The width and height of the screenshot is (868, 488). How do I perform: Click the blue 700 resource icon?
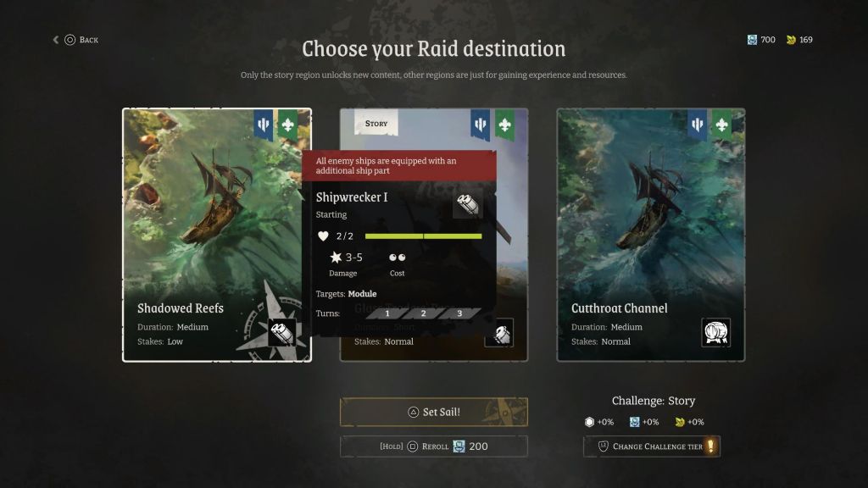(752, 40)
